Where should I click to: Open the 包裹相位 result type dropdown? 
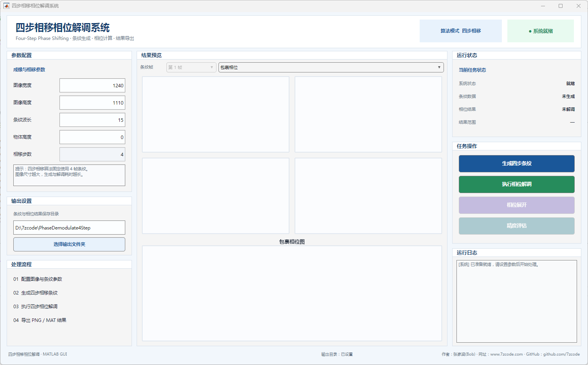(x=331, y=67)
